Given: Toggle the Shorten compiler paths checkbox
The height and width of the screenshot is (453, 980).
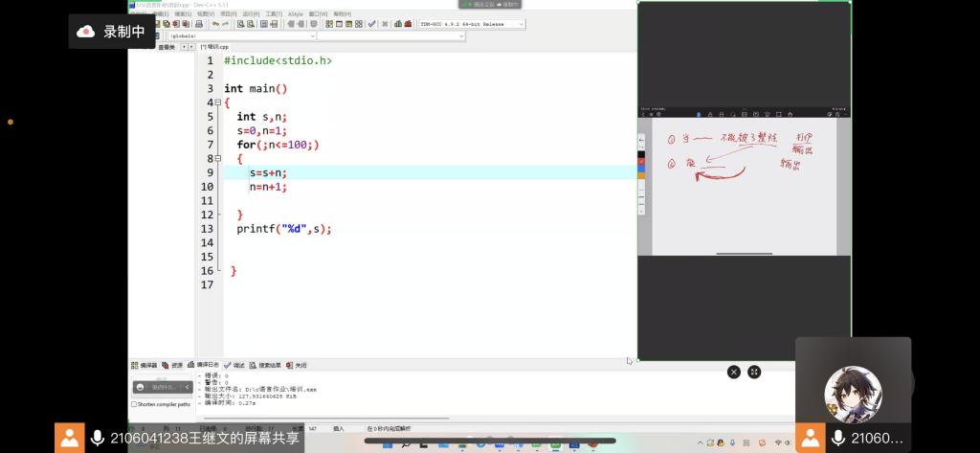Looking at the screenshot, I should point(134,404).
